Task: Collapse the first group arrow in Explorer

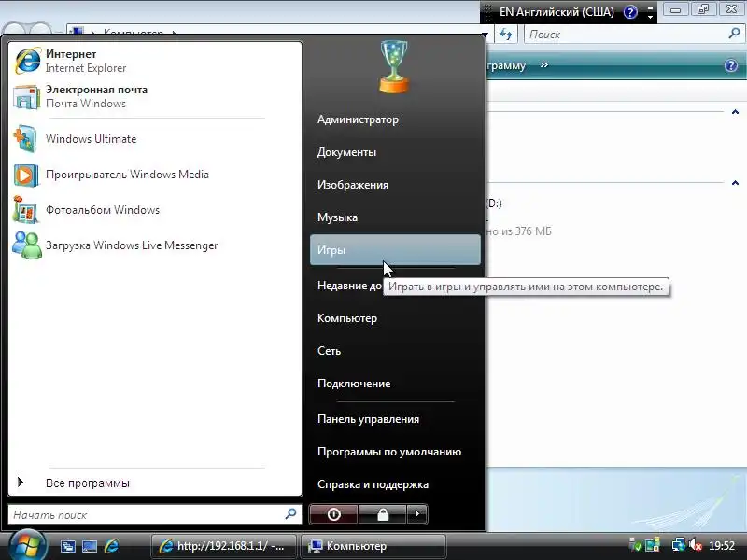Action: point(735,112)
